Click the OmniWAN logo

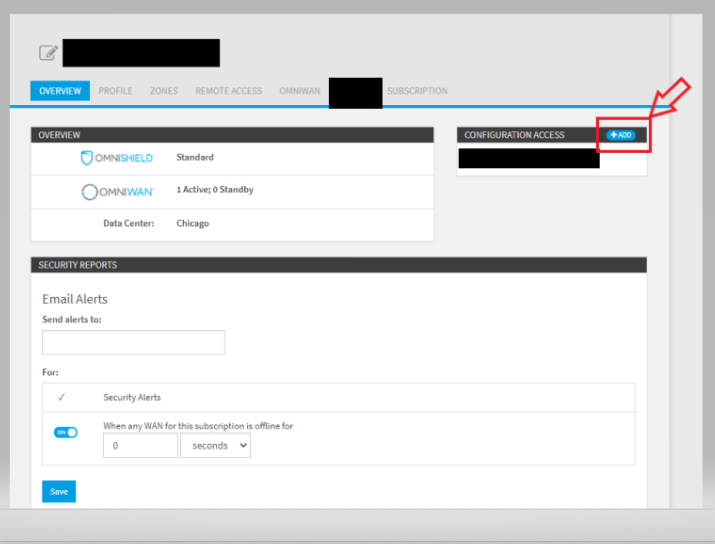coord(118,192)
